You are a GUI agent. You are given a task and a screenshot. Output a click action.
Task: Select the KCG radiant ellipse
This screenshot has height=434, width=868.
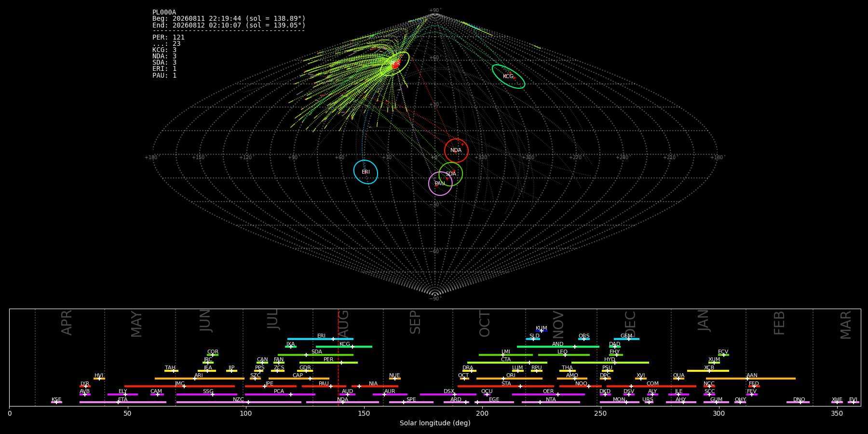click(x=508, y=76)
